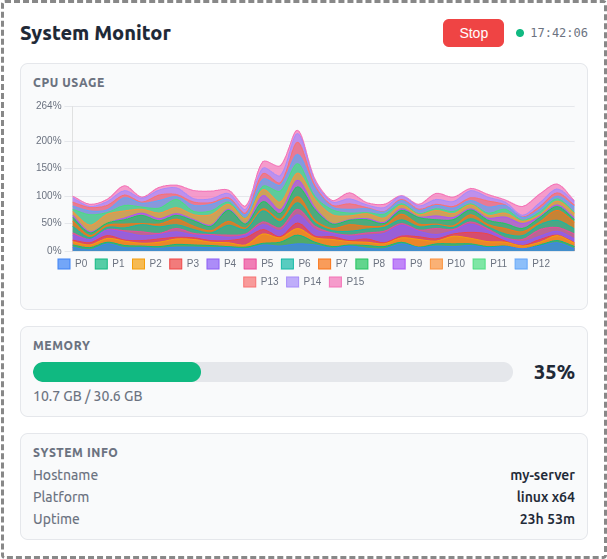Toggle P9 series in legend

[x=408, y=263]
